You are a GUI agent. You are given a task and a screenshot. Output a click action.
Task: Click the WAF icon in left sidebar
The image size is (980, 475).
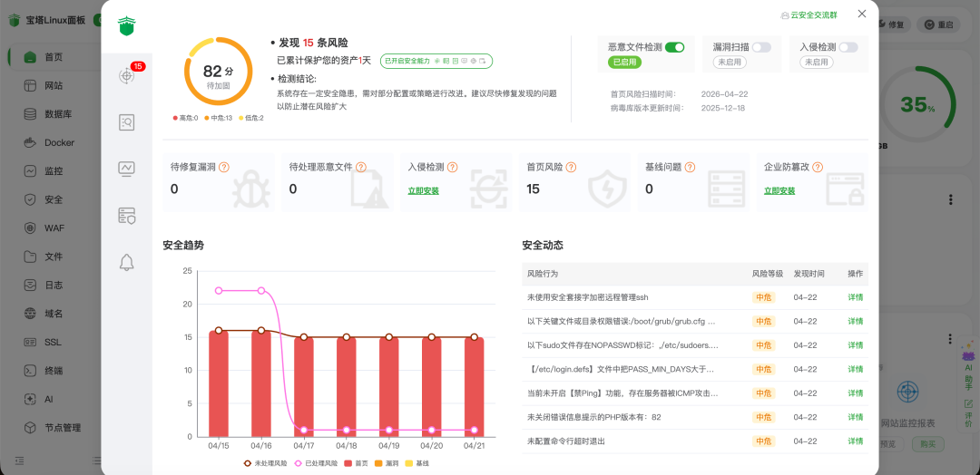click(30, 228)
